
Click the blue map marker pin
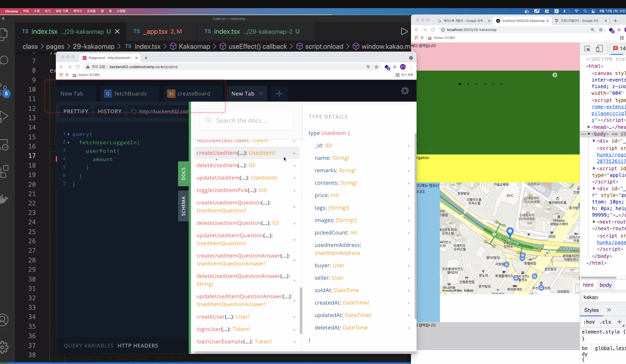tap(510, 231)
